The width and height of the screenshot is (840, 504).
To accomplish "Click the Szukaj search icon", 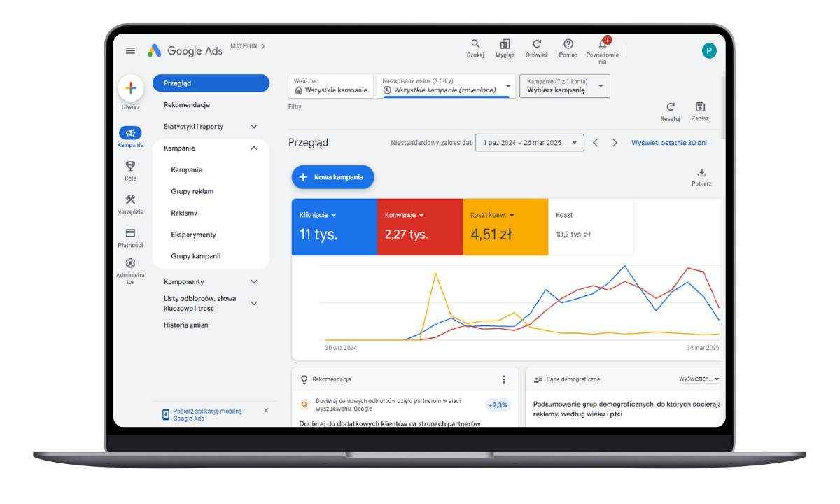I will click(475, 44).
